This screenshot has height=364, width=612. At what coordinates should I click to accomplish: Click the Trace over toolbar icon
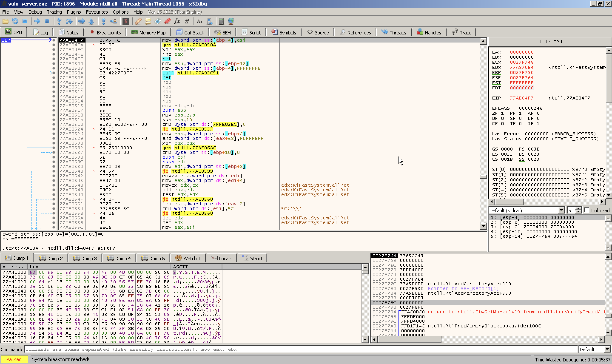pyautogui.click(x=91, y=21)
